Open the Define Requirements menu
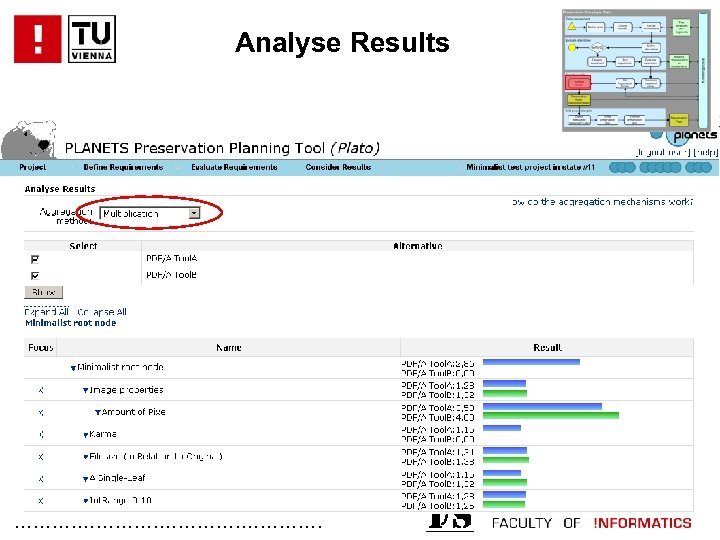 coord(123,167)
